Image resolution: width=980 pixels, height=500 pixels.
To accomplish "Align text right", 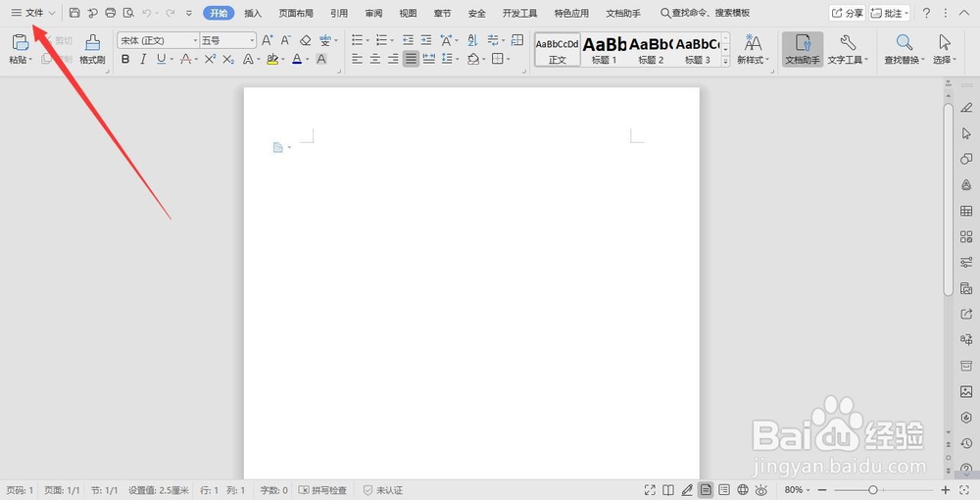I will (x=393, y=60).
